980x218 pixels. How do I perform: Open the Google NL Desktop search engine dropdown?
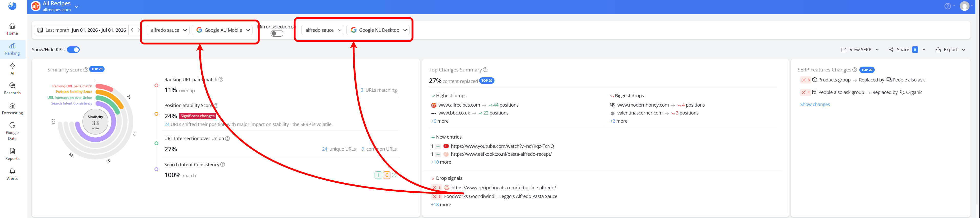378,30
